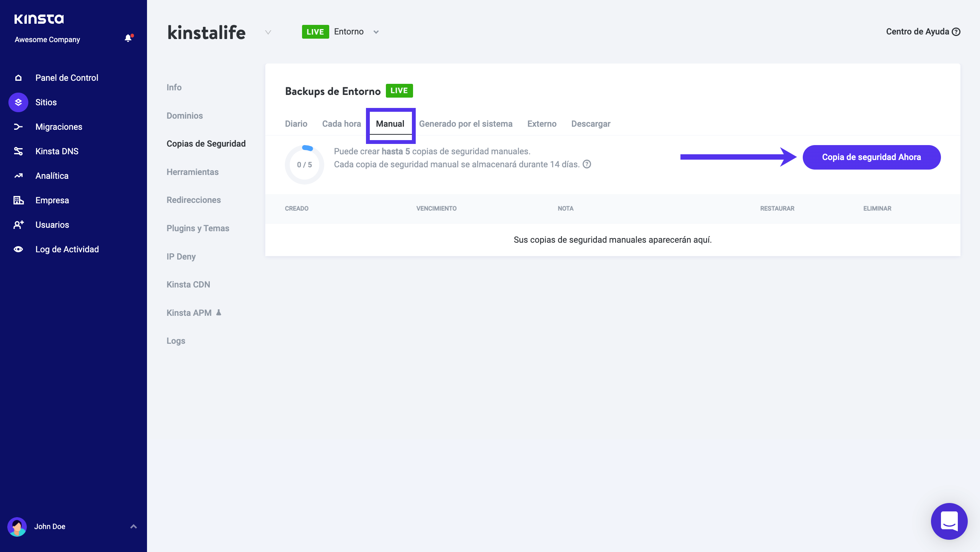Expand the kinstalife site selector chevron
The height and width of the screenshot is (552, 980).
268,32
